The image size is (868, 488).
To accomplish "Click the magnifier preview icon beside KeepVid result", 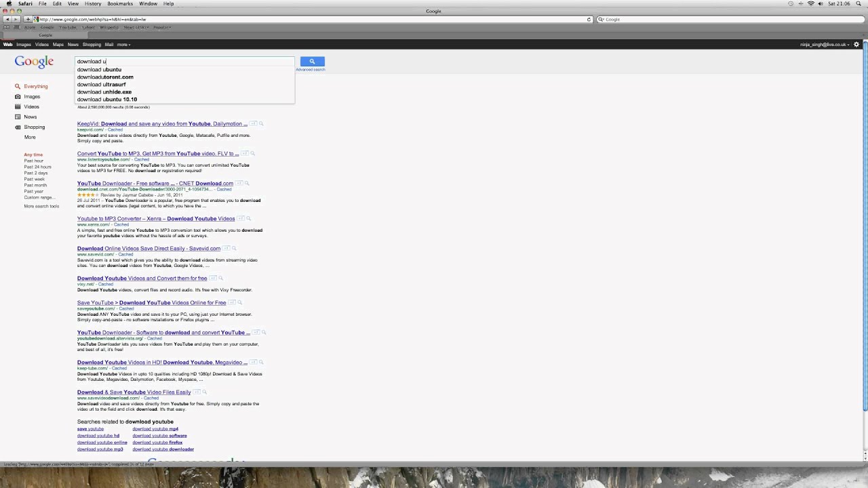I will pyautogui.click(x=261, y=123).
